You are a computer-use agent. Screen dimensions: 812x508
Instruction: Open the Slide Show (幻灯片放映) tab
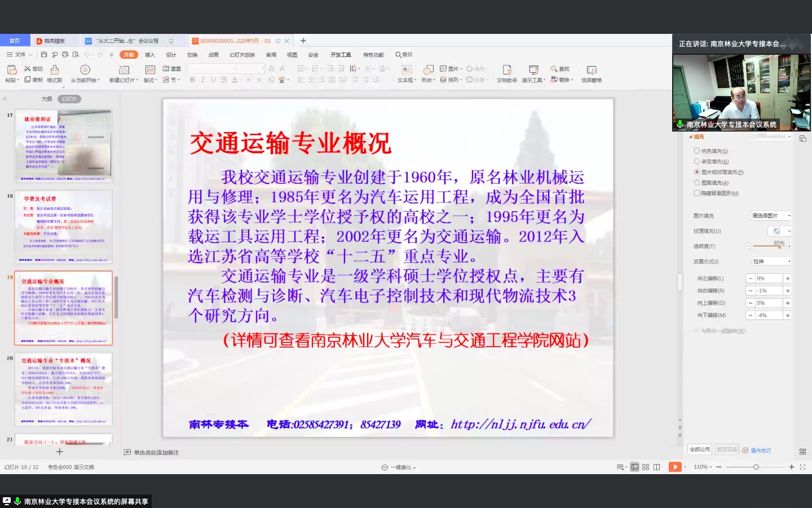tap(242, 55)
